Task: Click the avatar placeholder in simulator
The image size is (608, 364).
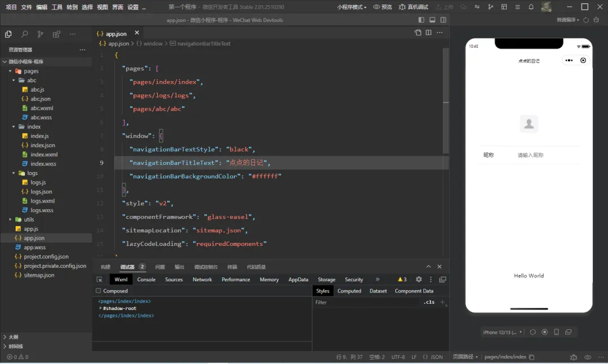Action: 529,124
